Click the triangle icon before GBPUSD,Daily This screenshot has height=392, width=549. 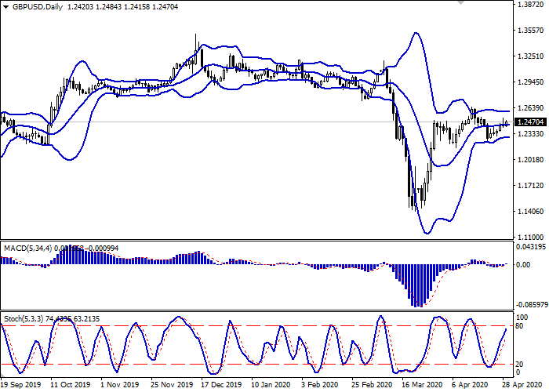click(x=6, y=6)
